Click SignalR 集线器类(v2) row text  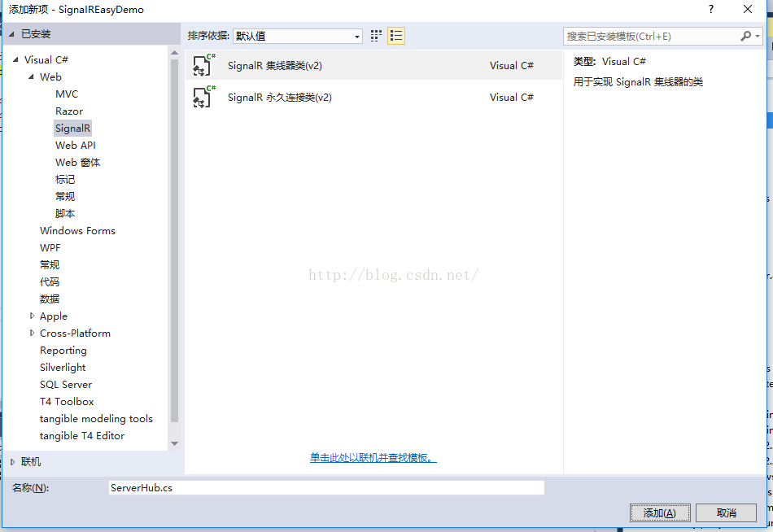pyautogui.click(x=274, y=66)
